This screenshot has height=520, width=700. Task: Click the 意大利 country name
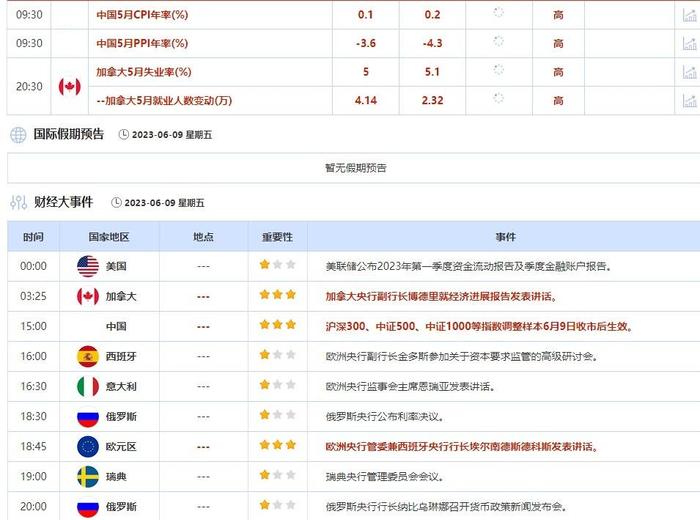121,387
